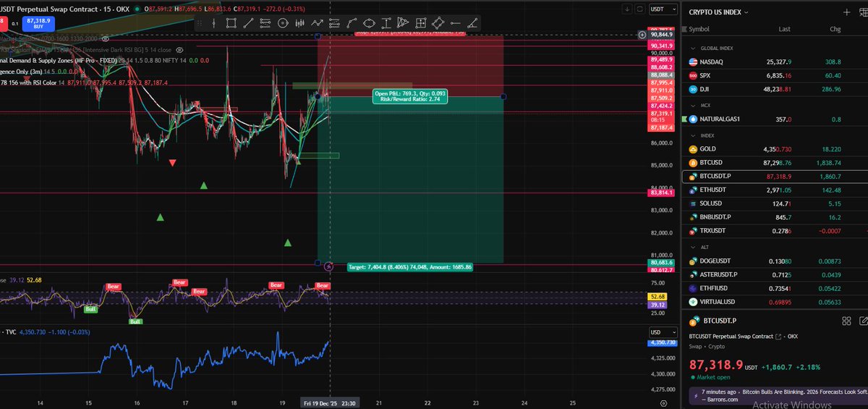
Task: Select ASTERUSDT.P row in the watchlist
Action: tap(775, 274)
